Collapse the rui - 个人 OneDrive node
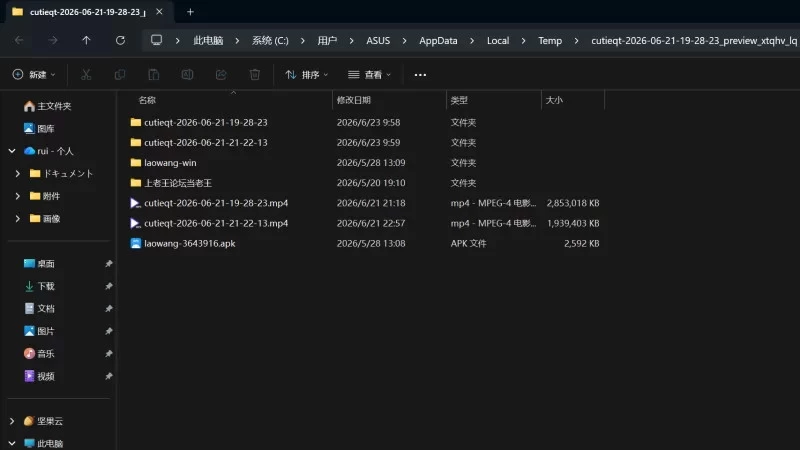 pyautogui.click(x=12, y=151)
